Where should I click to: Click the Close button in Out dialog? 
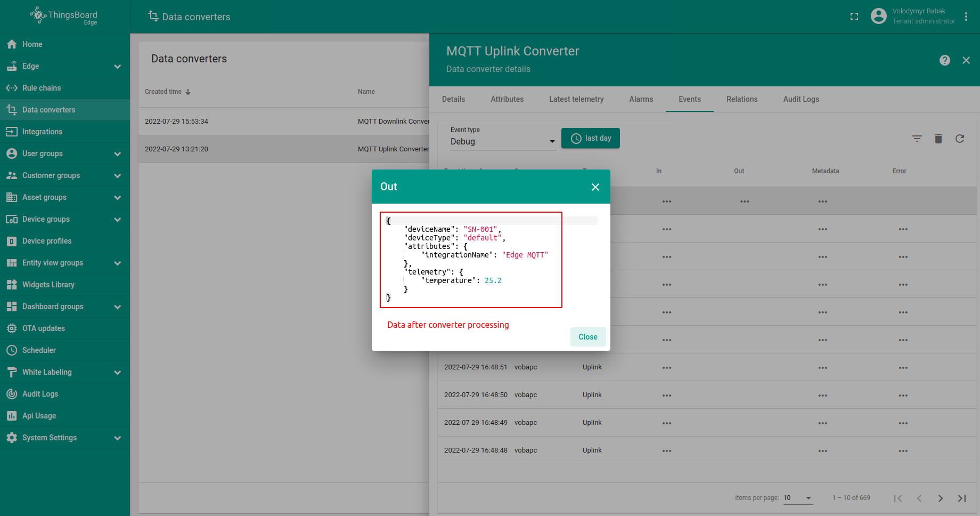(x=588, y=337)
